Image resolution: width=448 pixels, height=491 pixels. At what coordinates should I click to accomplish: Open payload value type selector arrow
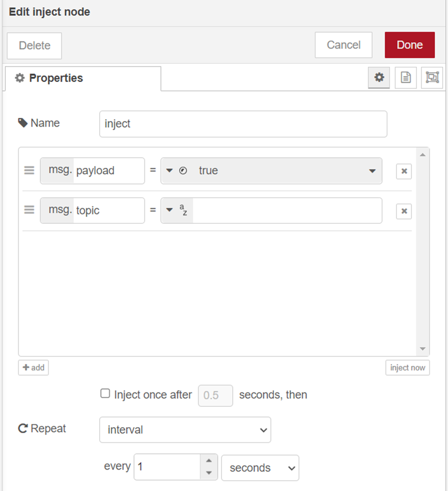point(170,170)
